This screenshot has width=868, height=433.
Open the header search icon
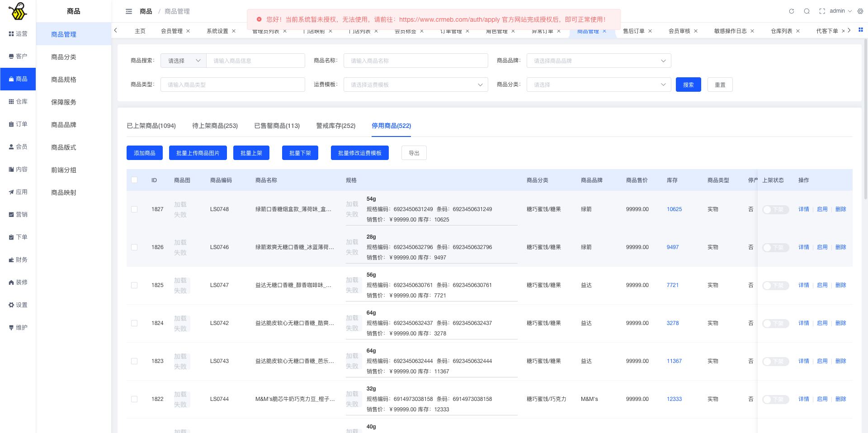pyautogui.click(x=807, y=11)
